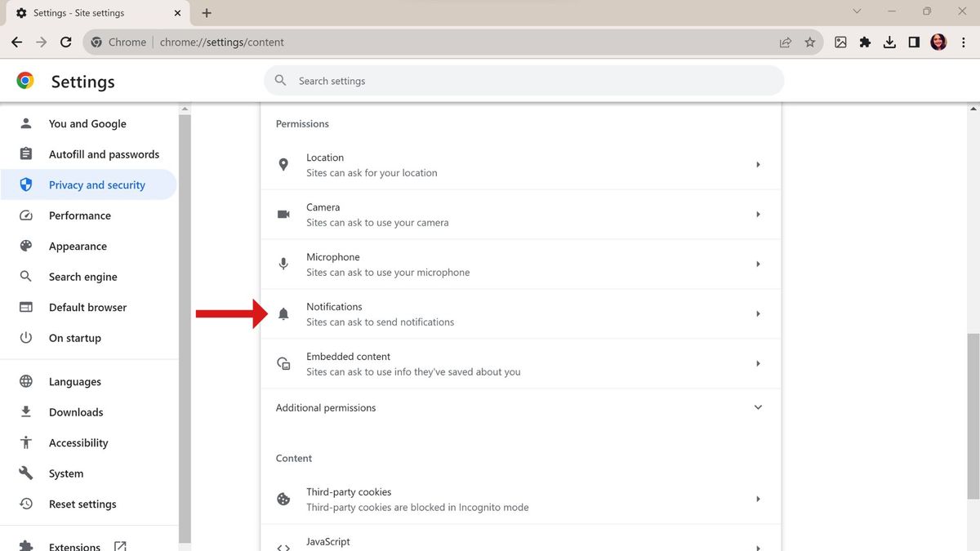This screenshot has width=980, height=551.
Task: Open Chrome's three-dot menu
Action: (964, 42)
